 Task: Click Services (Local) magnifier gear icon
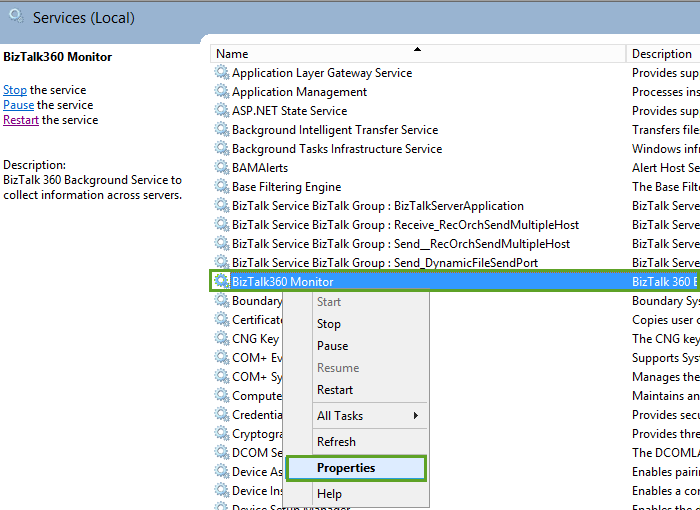(x=16, y=17)
